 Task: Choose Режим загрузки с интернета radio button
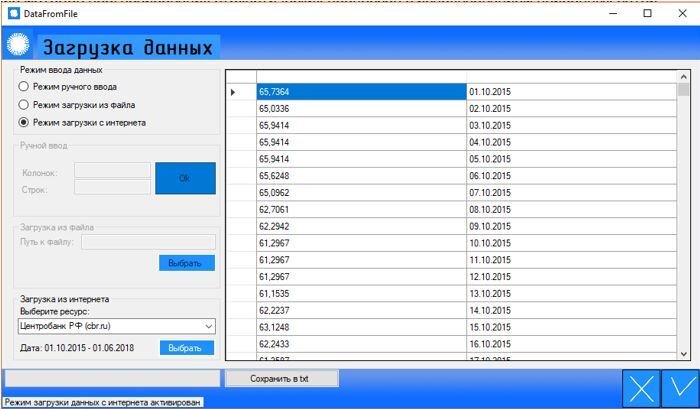tap(24, 123)
